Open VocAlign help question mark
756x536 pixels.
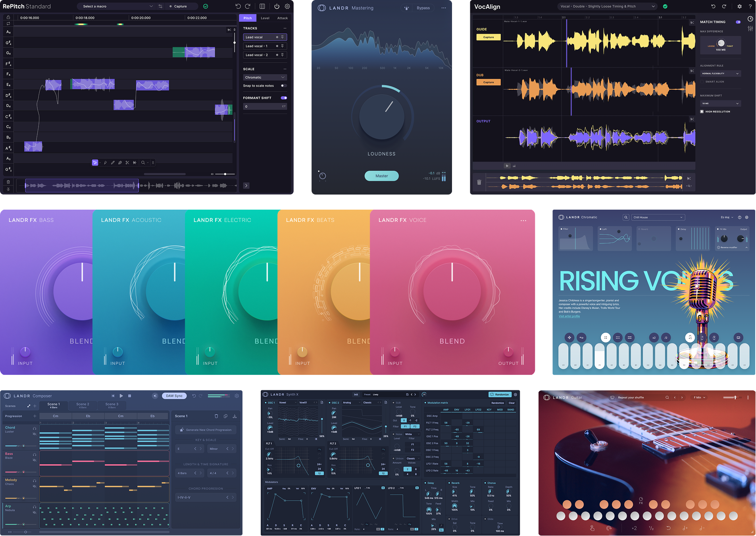(750, 6)
